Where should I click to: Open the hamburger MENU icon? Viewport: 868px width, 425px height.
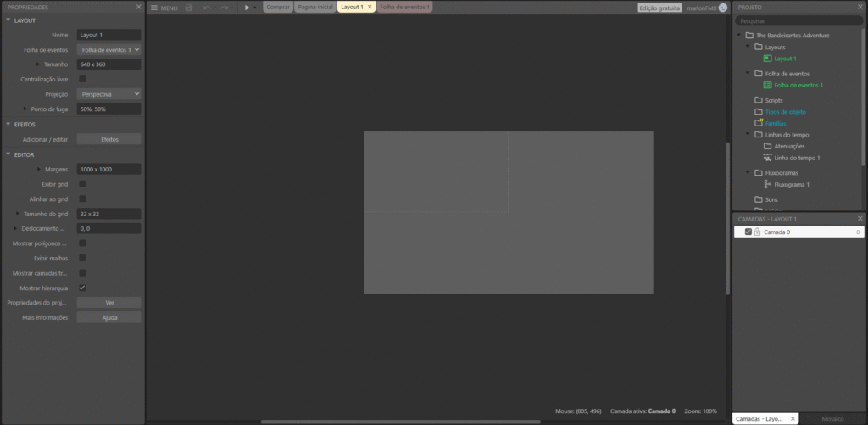tap(154, 8)
